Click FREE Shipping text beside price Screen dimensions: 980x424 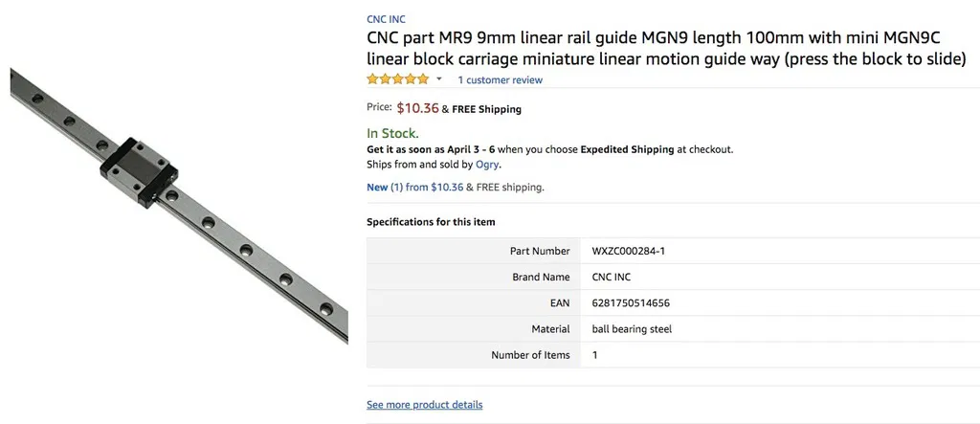point(486,109)
